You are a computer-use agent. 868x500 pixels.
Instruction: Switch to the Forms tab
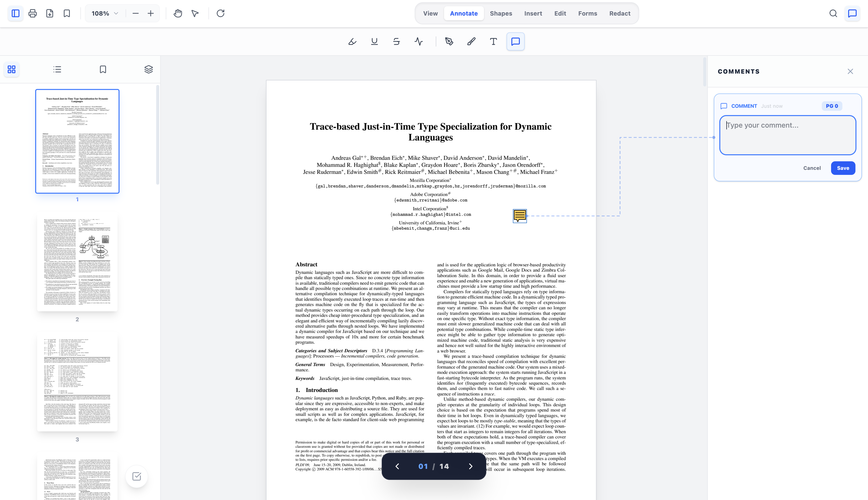tap(588, 13)
